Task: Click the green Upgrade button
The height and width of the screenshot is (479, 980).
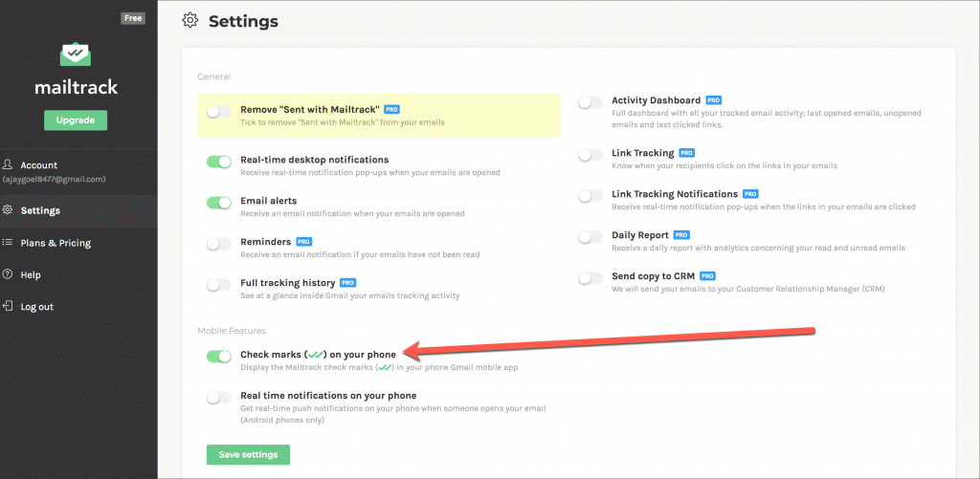Action: click(x=76, y=120)
